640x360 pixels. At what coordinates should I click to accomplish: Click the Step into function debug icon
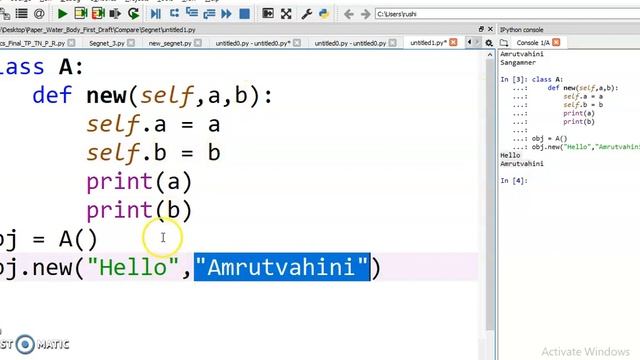pyautogui.click(x=192, y=13)
